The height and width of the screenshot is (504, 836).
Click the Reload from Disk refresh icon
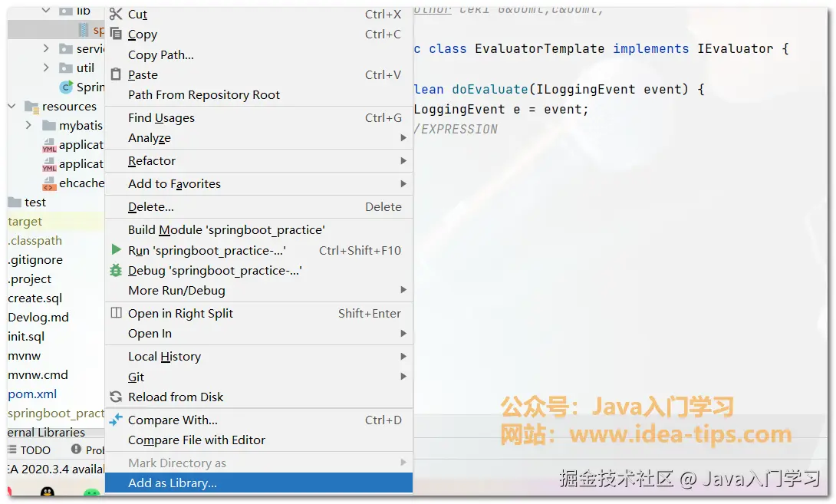click(x=116, y=397)
